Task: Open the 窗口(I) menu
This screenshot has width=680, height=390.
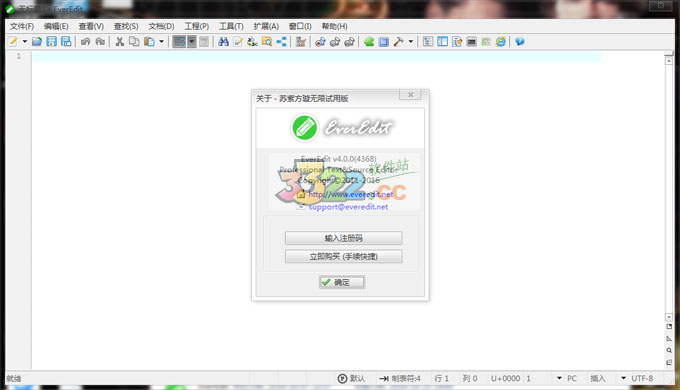Action: click(300, 26)
